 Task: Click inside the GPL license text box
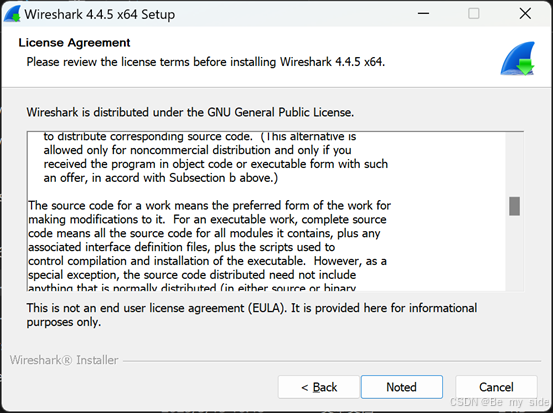pos(266,211)
